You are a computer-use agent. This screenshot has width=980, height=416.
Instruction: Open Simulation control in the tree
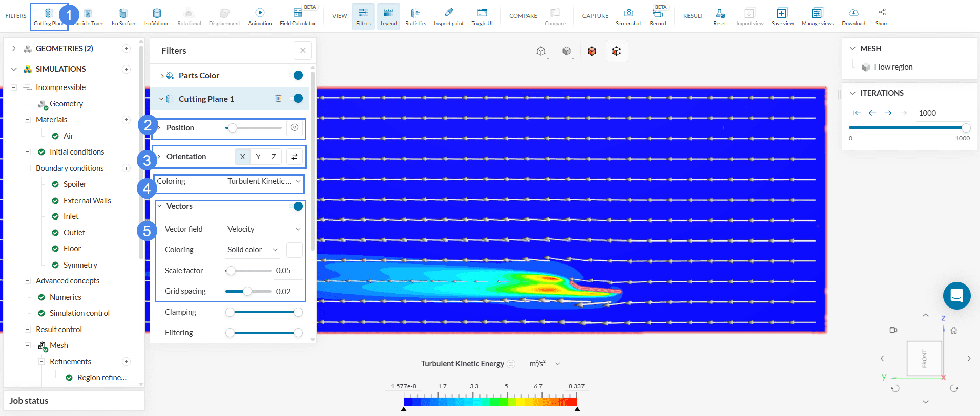(79, 313)
